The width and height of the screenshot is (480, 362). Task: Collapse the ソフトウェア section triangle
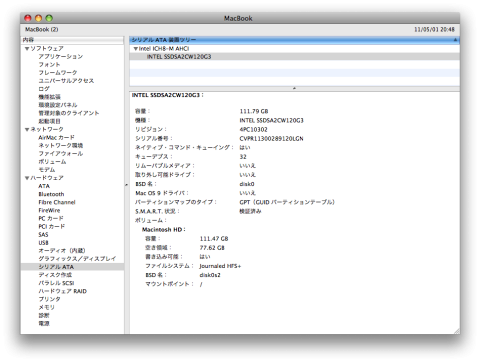click(27, 49)
